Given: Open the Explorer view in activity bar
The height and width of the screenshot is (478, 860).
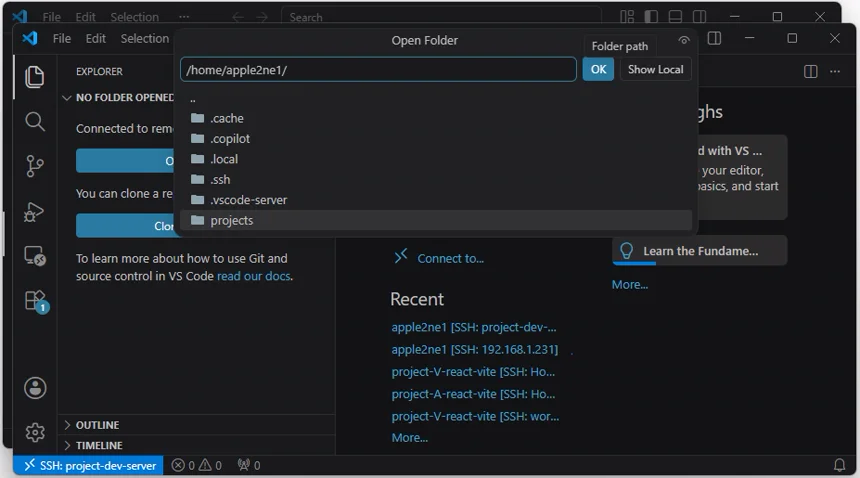Looking at the screenshot, I should click(35, 76).
